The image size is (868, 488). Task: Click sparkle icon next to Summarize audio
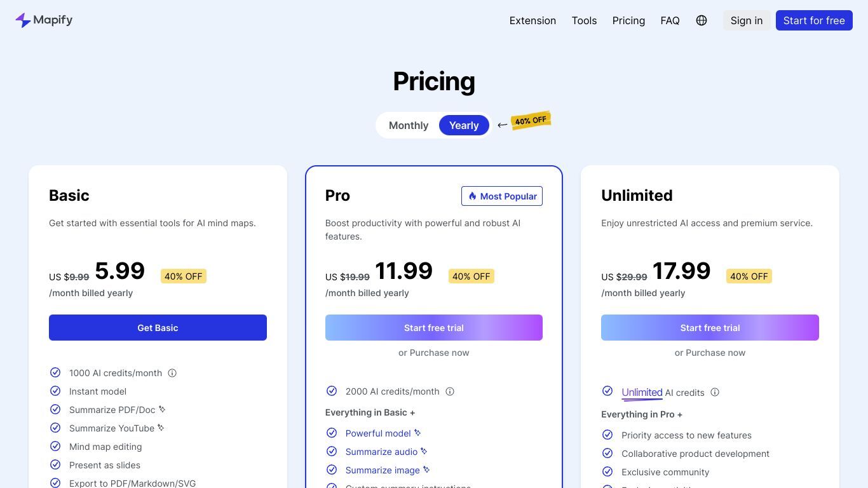click(424, 451)
